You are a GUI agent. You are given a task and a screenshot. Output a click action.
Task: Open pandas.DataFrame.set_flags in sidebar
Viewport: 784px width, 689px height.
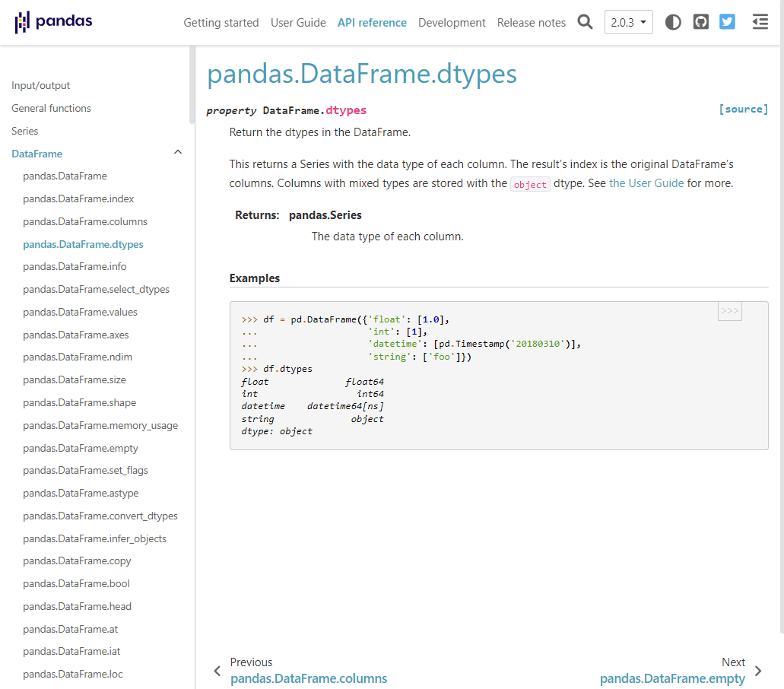[85, 471]
